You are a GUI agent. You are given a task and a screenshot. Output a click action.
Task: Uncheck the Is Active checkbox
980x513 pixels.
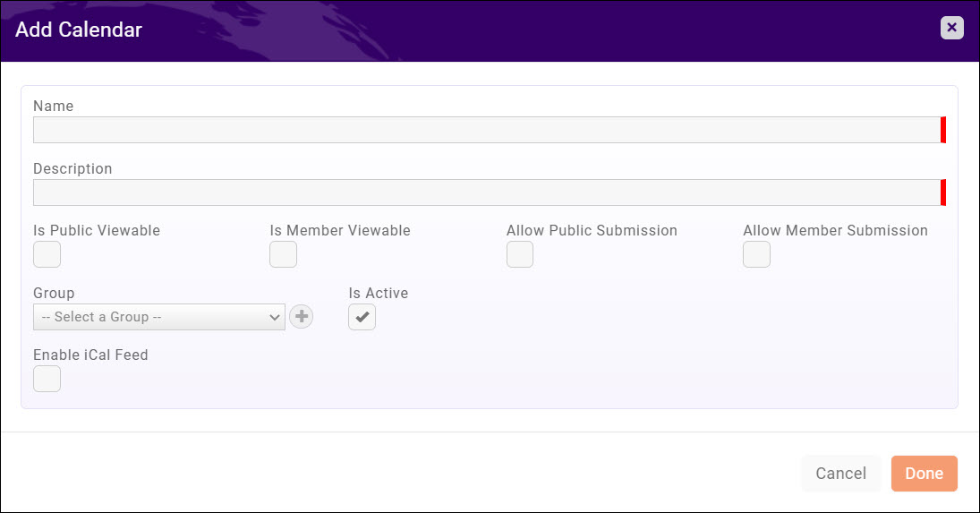click(362, 317)
